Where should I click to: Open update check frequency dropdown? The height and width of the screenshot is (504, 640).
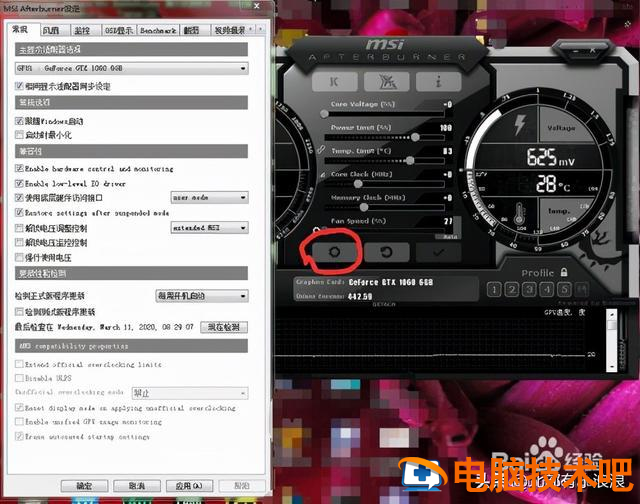tap(202, 295)
